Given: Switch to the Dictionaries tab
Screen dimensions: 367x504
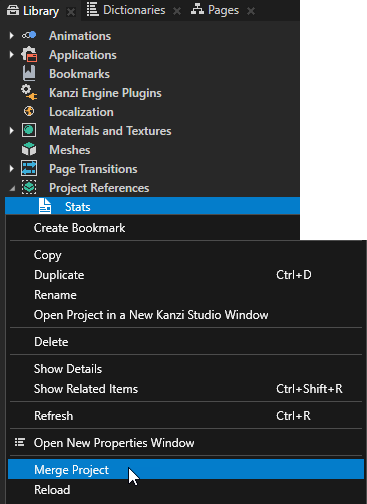Looking at the screenshot, I should [x=134, y=10].
